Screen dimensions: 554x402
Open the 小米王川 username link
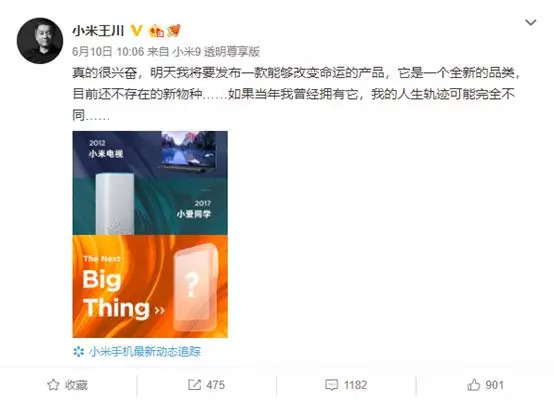click(x=98, y=31)
